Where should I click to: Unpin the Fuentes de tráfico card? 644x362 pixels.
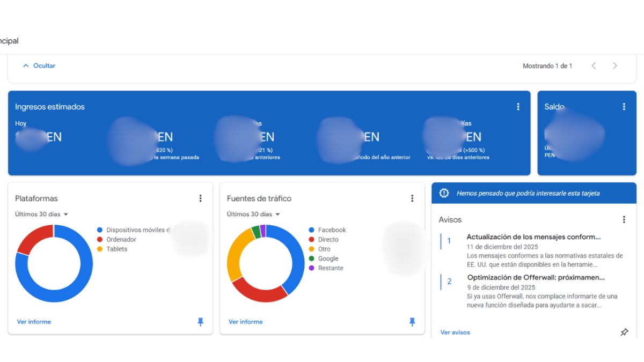click(x=412, y=322)
